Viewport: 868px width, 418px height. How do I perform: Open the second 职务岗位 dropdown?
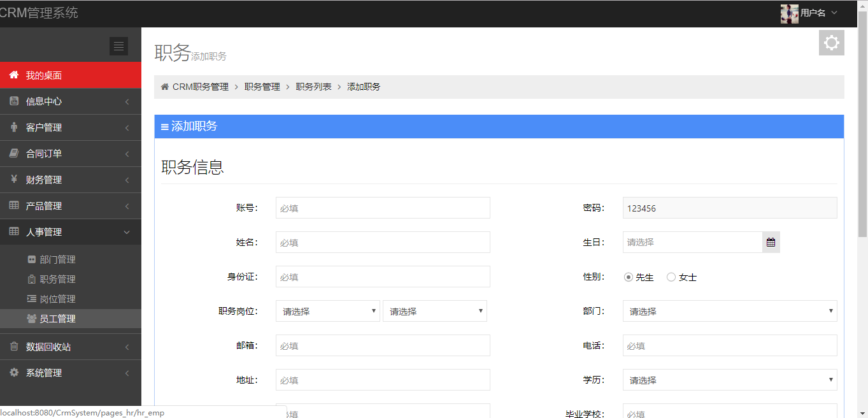(435, 311)
